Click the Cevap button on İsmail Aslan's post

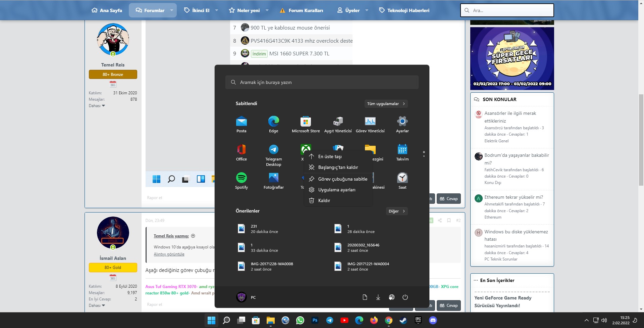coord(449,306)
